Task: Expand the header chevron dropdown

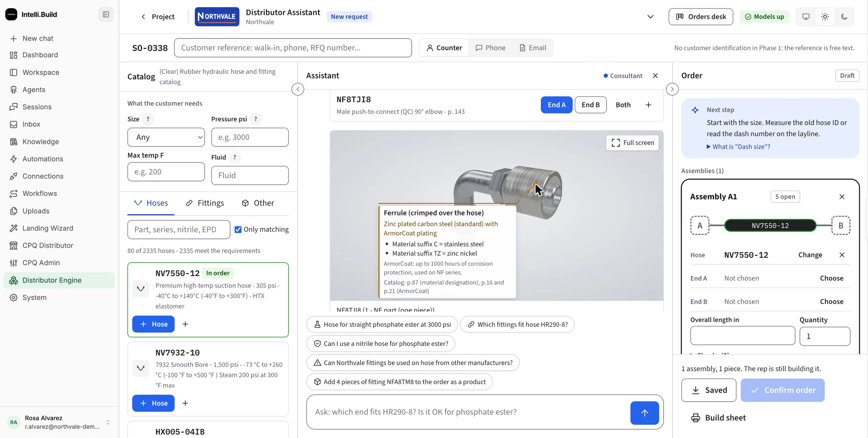Action: point(650,17)
